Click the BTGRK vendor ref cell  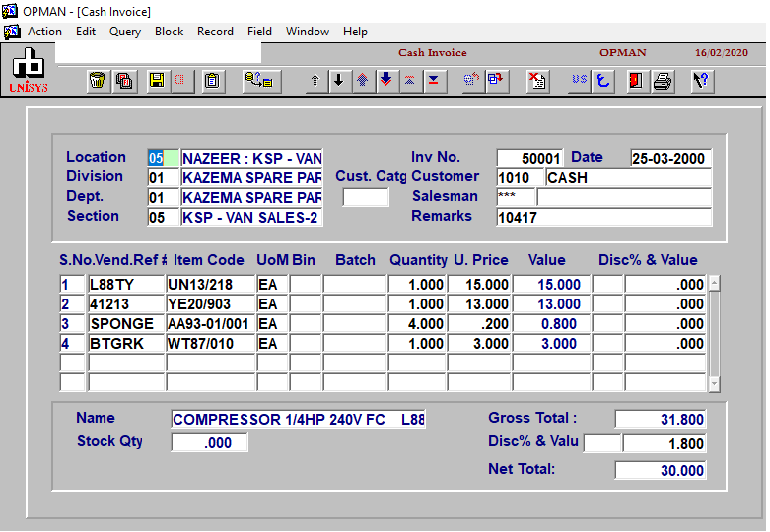tap(126, 343)
